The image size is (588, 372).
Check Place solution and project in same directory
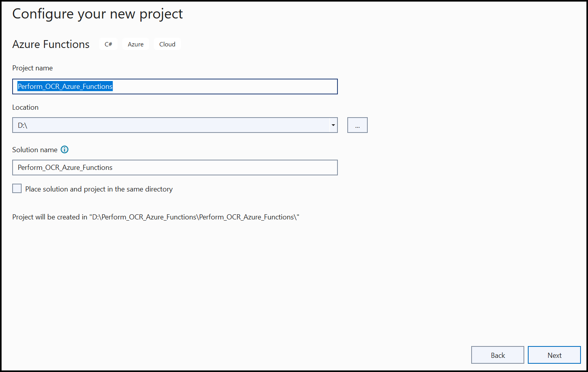[x=17, y=188]
